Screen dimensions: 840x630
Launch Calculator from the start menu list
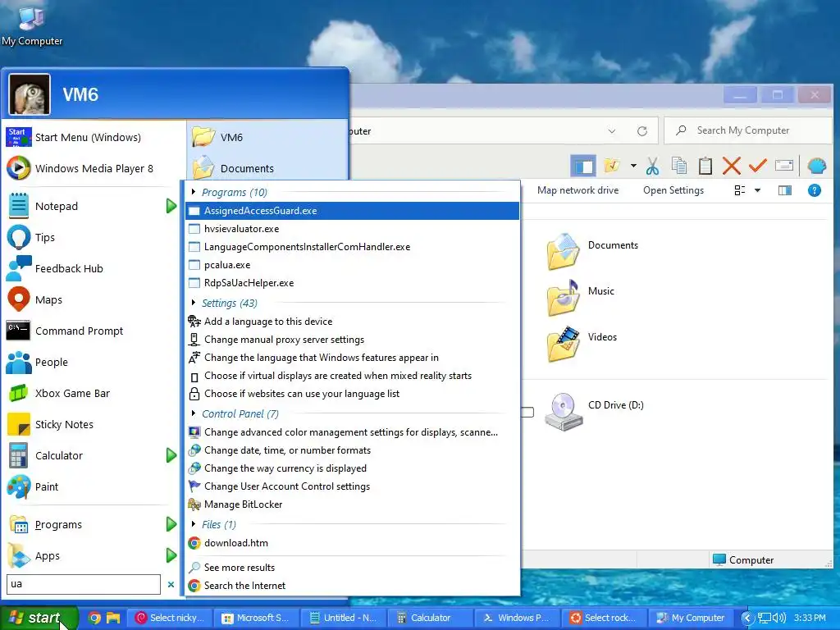click(x=81, y=455)
